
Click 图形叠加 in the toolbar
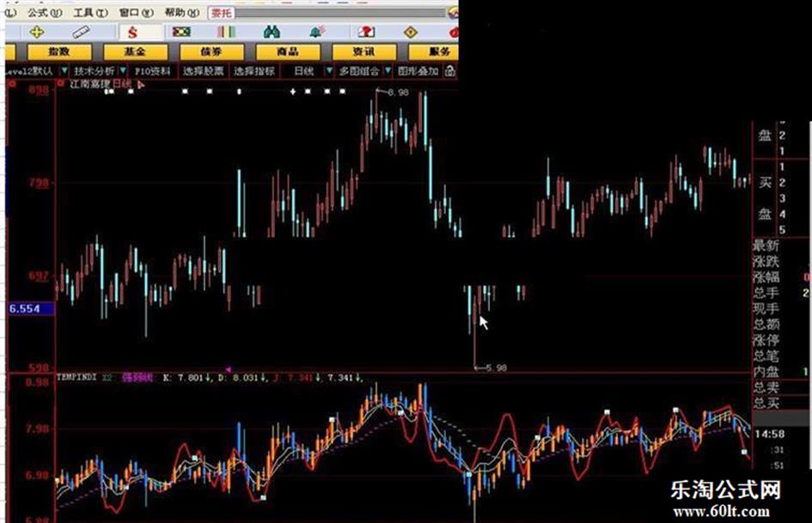click(x=418, y=71)
